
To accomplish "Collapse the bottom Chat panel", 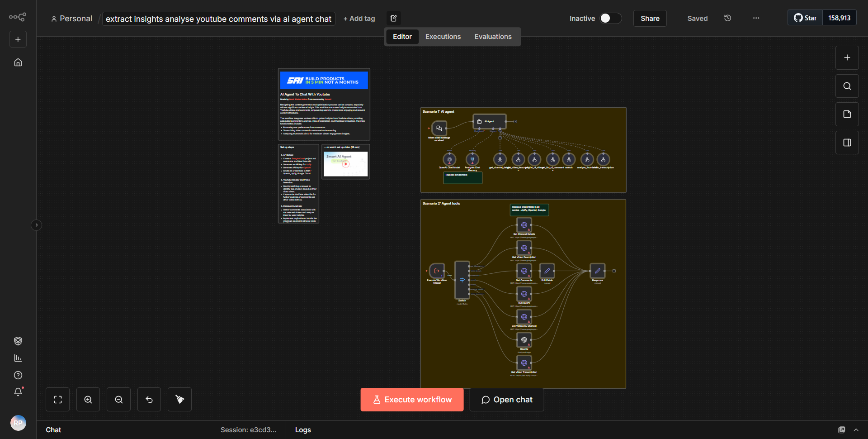I will click(x=857, y=429).
